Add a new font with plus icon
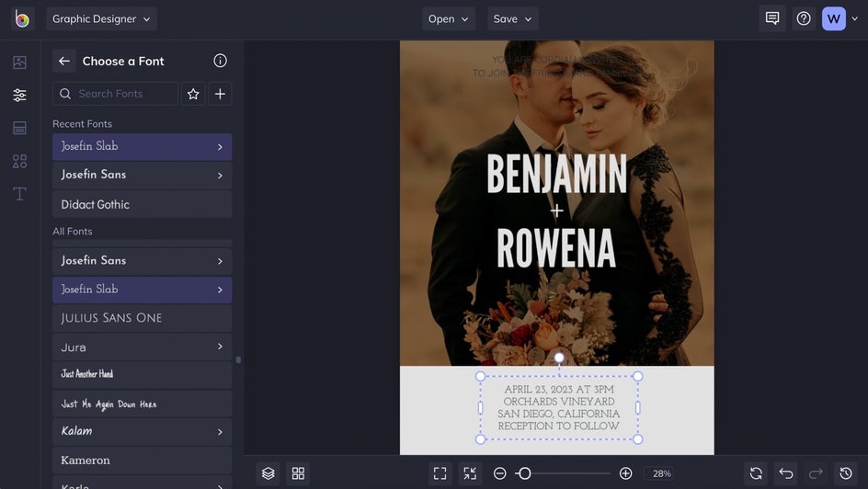Viewport: 868px width, 489px height. pyautogui.click(x=220, y=94)
